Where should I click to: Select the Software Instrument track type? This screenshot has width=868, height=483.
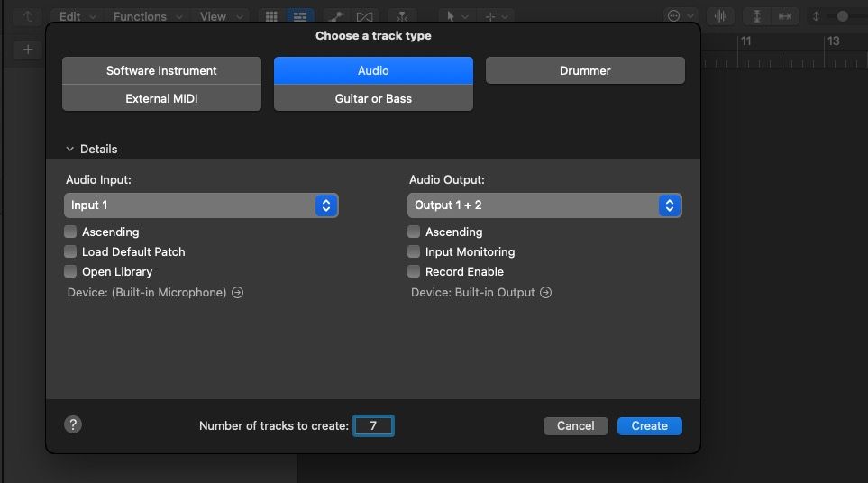coord(161,70)
